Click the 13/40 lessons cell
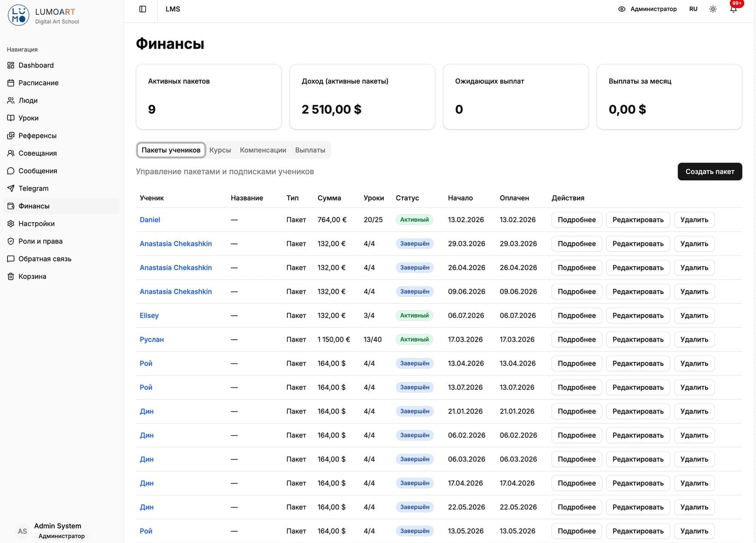The image size is (756, 543). pos(373,339)
